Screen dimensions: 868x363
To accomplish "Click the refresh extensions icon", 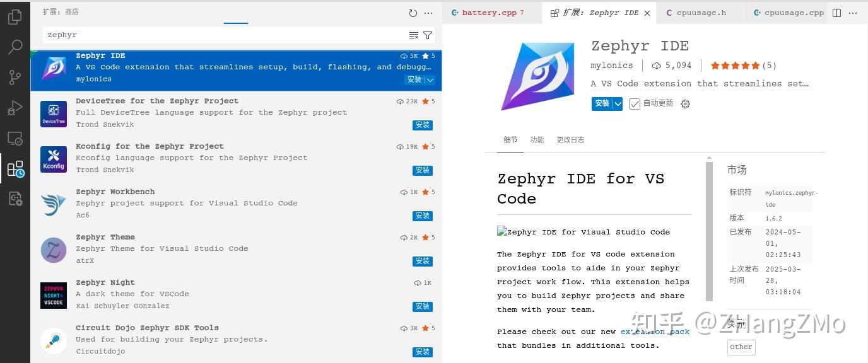I will 413,12.
